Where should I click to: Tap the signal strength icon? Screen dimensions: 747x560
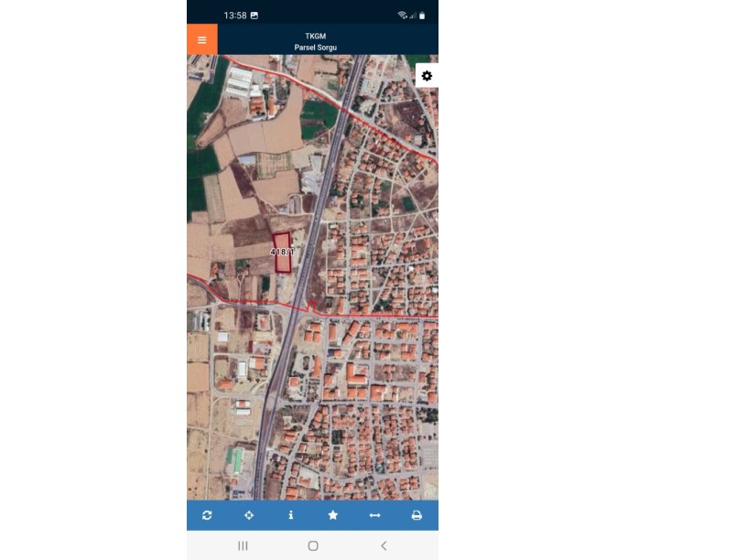(413, 16)
